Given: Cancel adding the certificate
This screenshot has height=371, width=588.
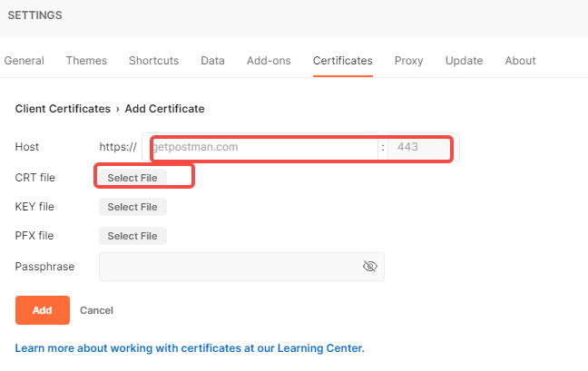Looking at the screenshot, I should (x=96, y=310).
